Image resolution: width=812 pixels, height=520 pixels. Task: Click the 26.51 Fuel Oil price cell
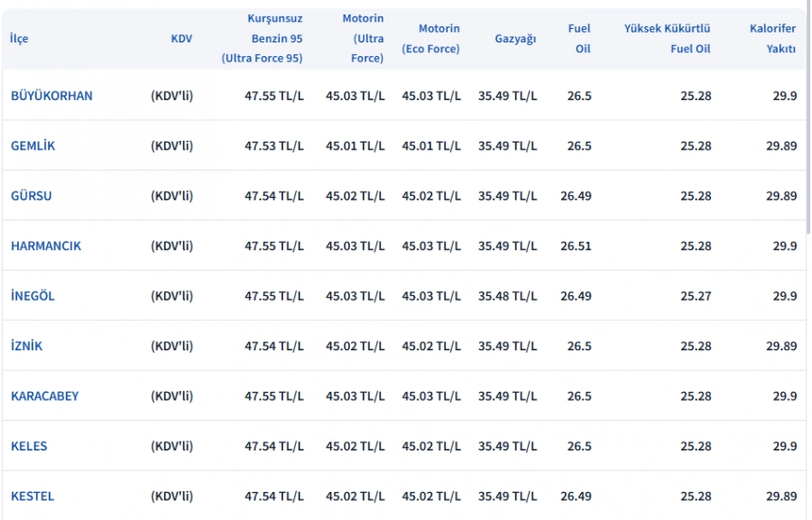[x=576, y=246]
